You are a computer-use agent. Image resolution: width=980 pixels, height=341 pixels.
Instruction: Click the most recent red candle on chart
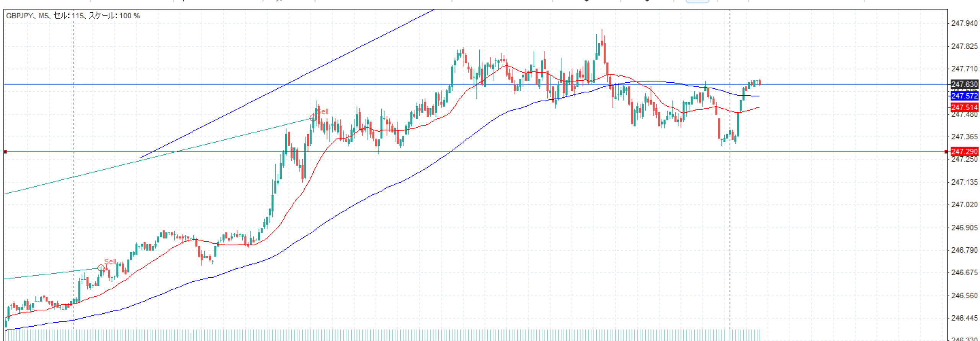pyautogui.click(x=759, y=82)
